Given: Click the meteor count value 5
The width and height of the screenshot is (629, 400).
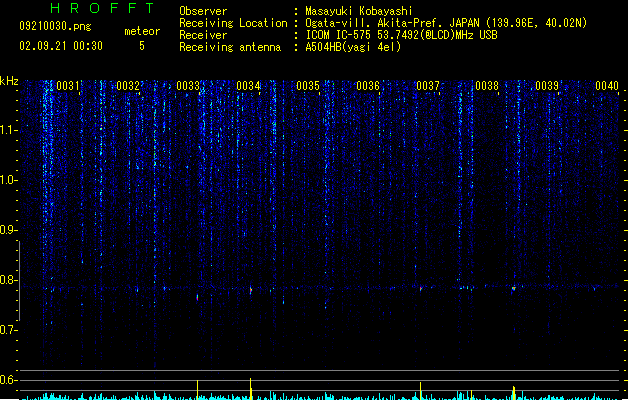Looking at the screenshot, I should (x=142, y=46).
